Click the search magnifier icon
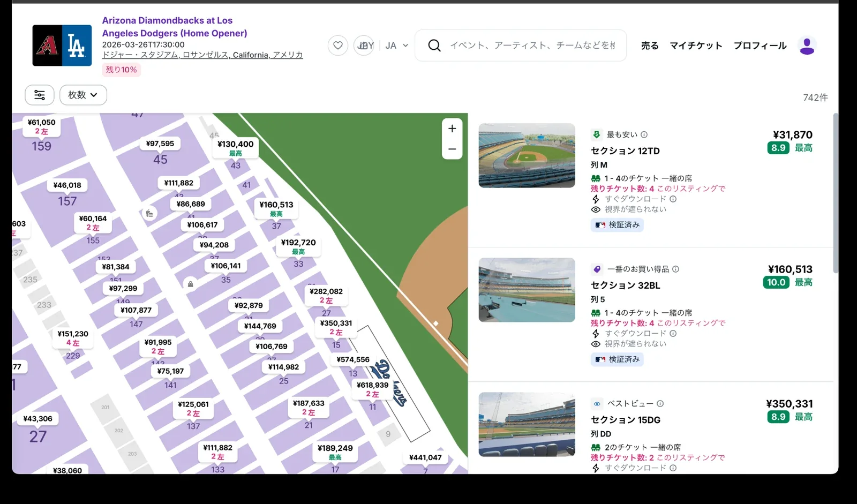This screenshot has width=857, height=504. [x=434, y=46]
